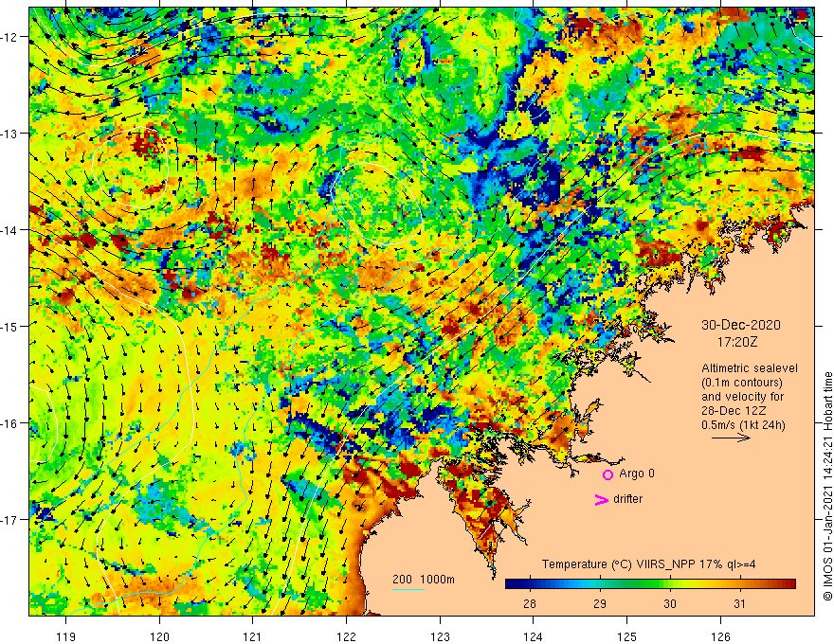Click the latitude axis label -13

click(9, 134)
